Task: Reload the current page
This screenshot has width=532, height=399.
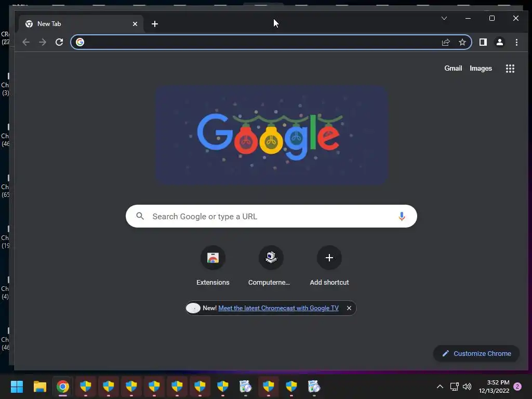Action: (x=59, y=42)
